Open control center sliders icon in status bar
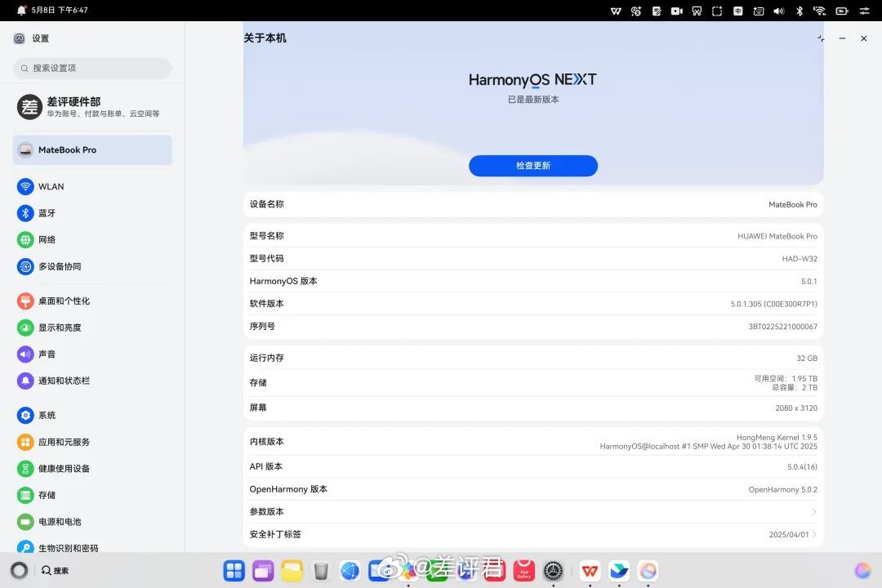This screenshot has width=882, height=588. 865,11
